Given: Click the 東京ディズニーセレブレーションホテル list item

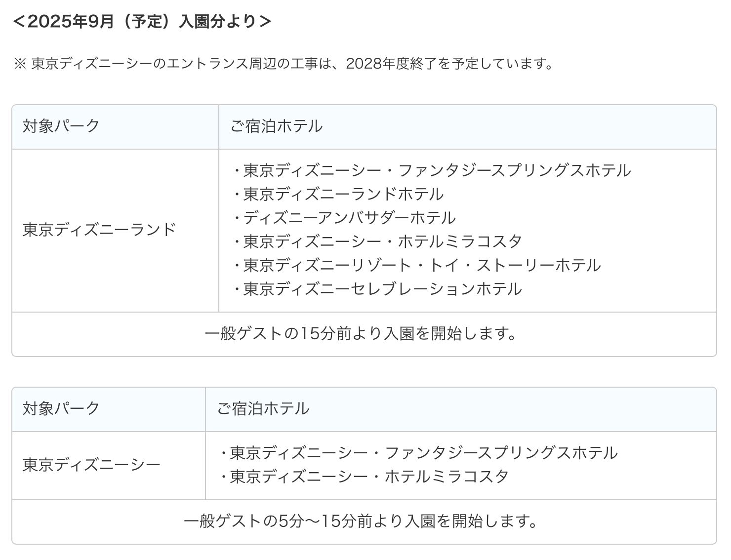Looking at the screenshot, I should click(382, 289).
